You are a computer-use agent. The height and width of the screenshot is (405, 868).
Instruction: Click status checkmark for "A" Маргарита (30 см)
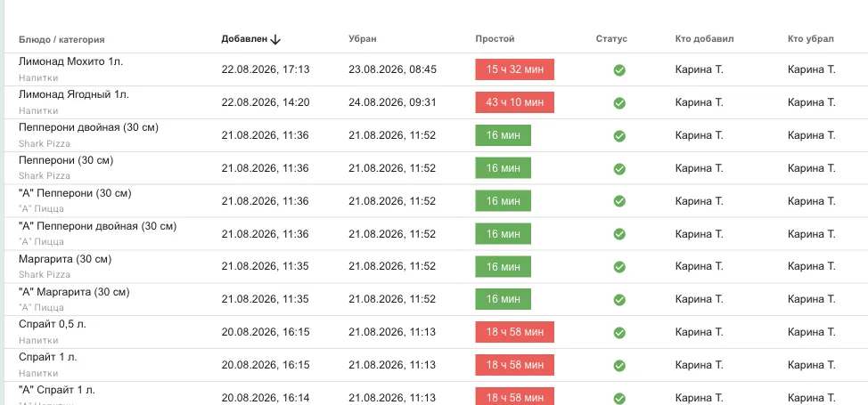coord(619,300)
